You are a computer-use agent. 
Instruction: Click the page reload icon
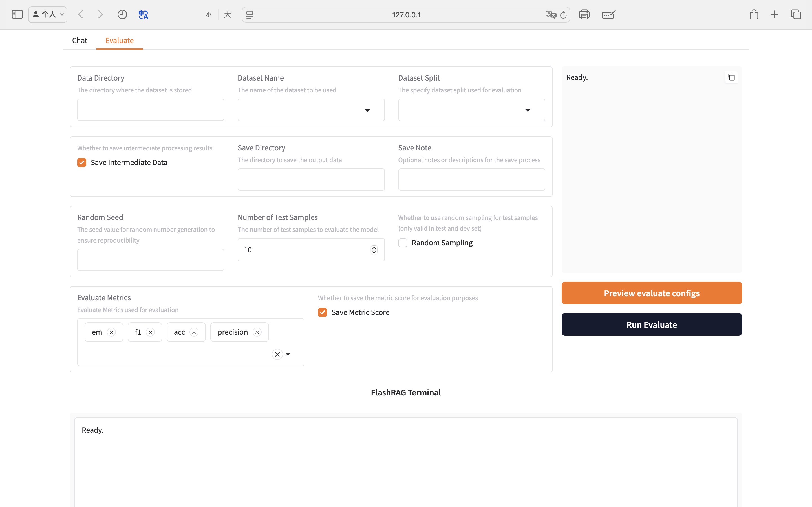tap(563, 15)
